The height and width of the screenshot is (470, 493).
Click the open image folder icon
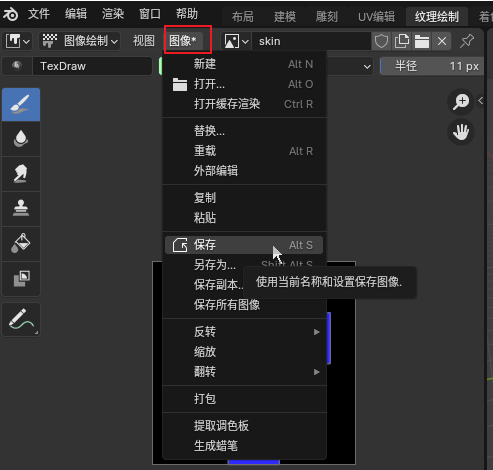click(x=422, y=41)
